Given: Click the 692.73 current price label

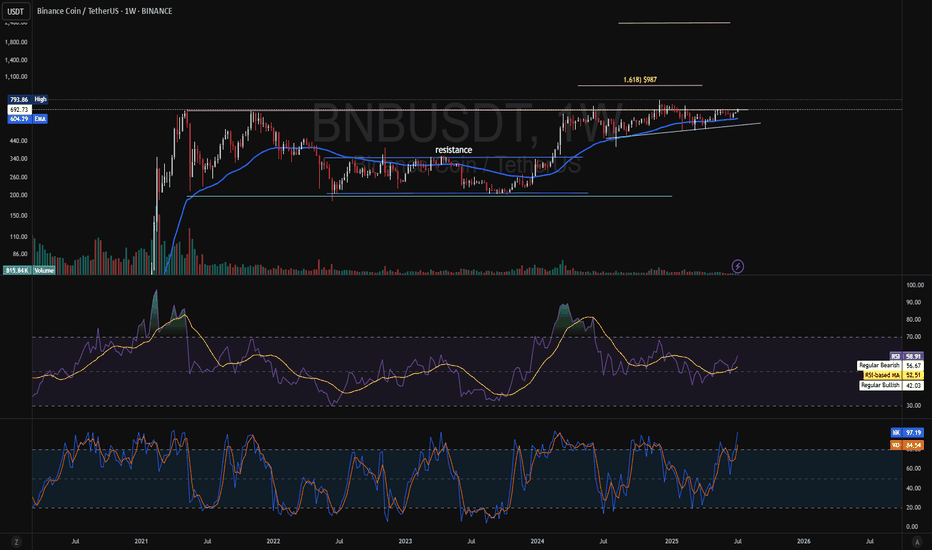Looking at the screenshot, I should 19,109.
